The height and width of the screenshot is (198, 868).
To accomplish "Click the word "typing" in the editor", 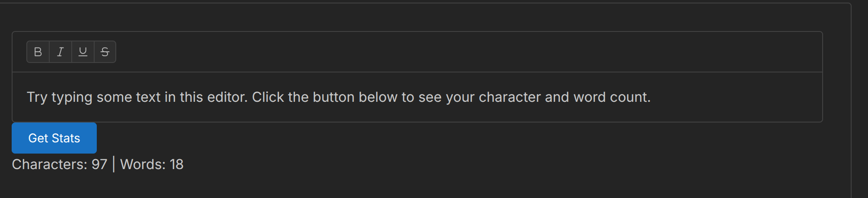I will click(x=72, y=97).
